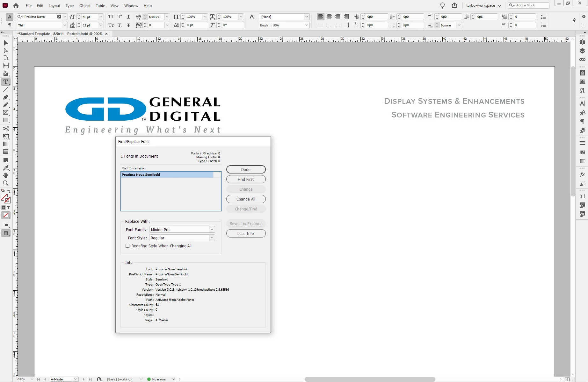Open the Table panel
The image size is (588, 382).
pos(582,196)
